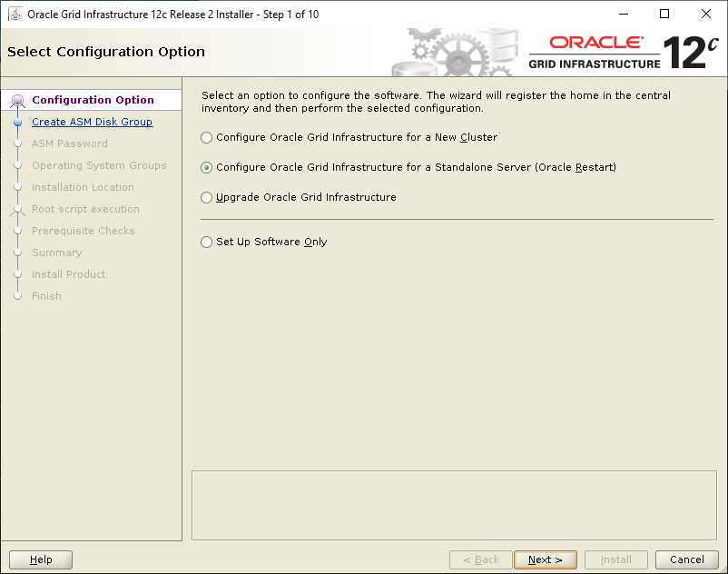
Task: Open the Help button
Action: (41, 559)
